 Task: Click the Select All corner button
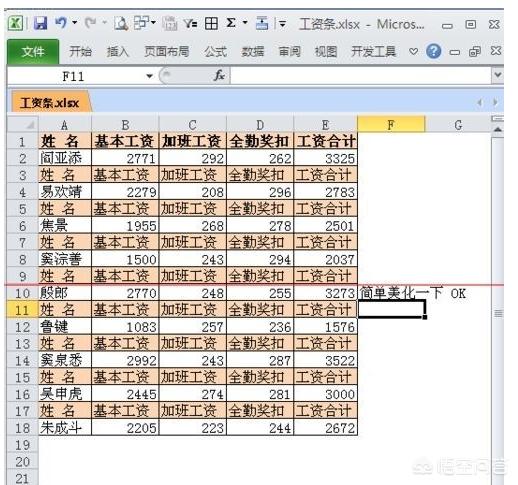pyautogui.click(x=23, y=124)
